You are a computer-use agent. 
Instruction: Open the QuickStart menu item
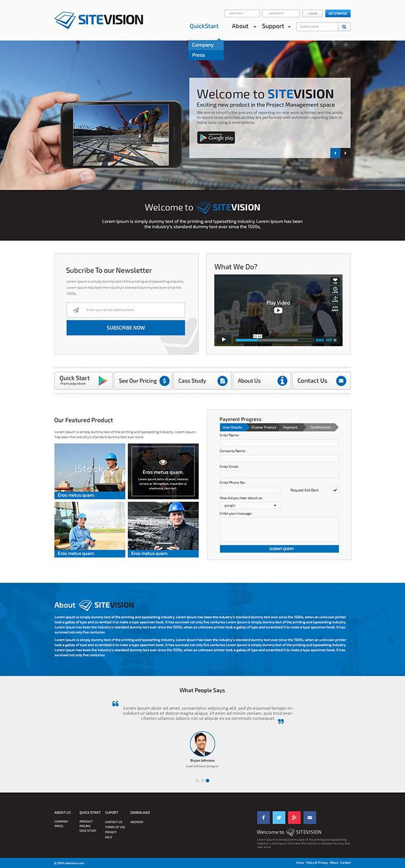(x=204, y=26)
